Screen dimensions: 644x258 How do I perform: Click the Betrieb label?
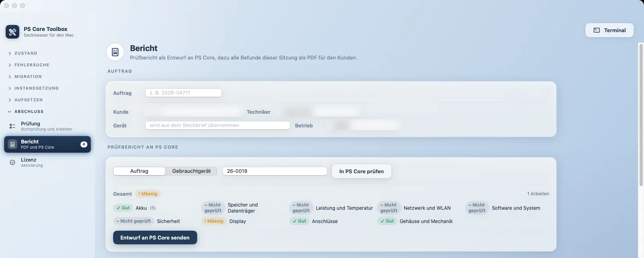[x=304, y=126]
